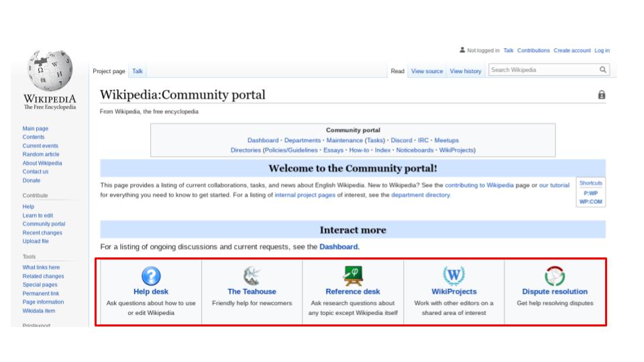Click the Teahouse icon

252,276
